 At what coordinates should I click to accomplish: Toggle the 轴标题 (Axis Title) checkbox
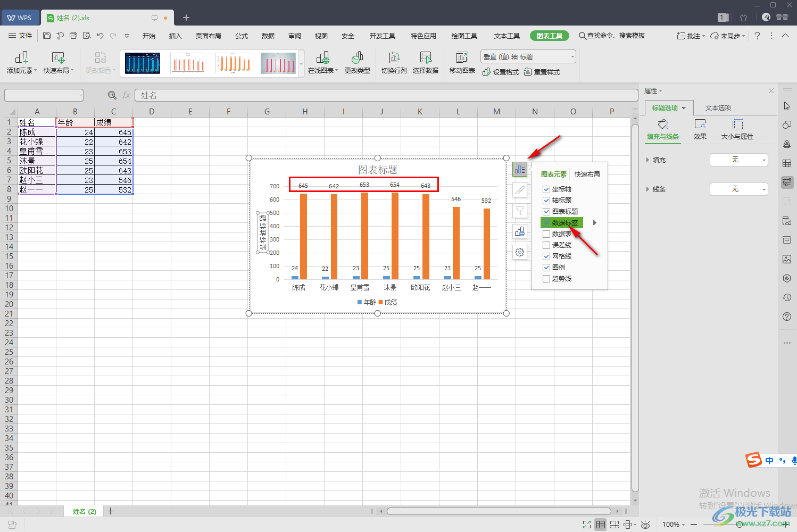[x=546, y=201]
